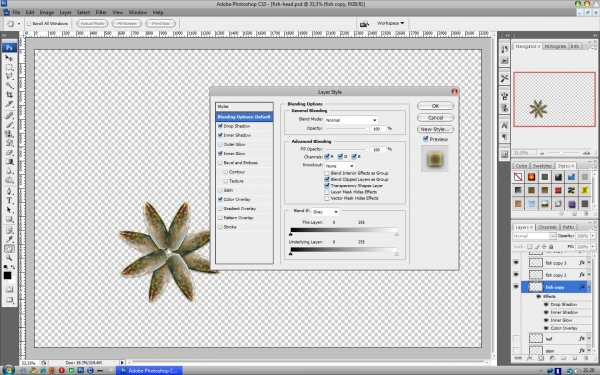Enable the Bevel and Emboss checkbox
Image resolution: width=600 pixels, height=375 pixels.
(220, 163)
